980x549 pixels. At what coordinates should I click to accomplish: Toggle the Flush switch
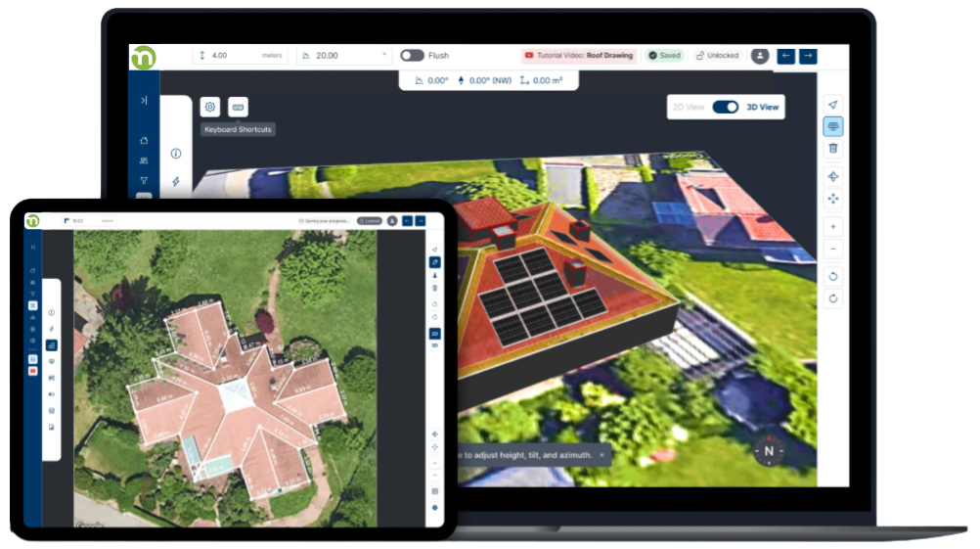[x=412, y=56]
